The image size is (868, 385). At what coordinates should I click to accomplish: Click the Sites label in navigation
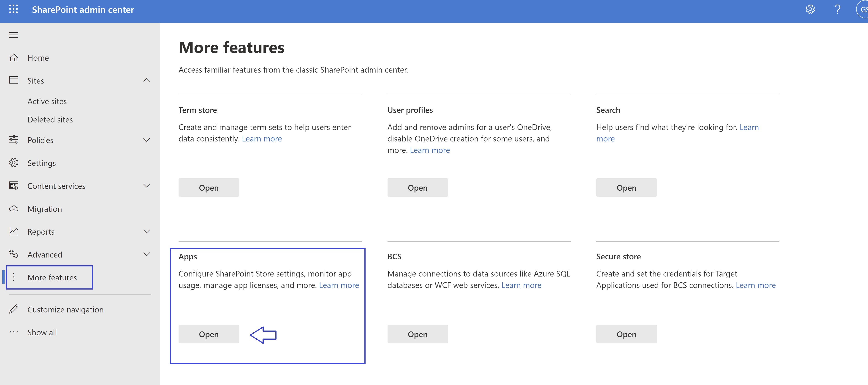pyautogui.click(x=36, y=81)
